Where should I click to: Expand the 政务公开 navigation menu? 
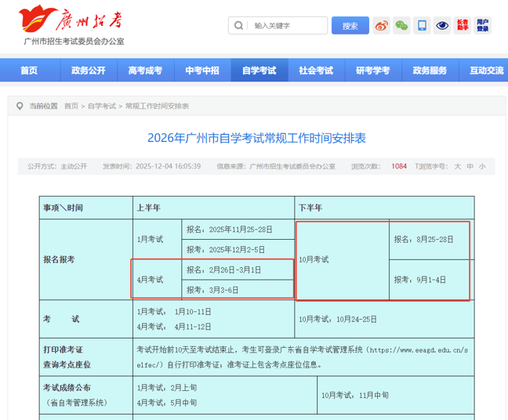coord(88,71)
